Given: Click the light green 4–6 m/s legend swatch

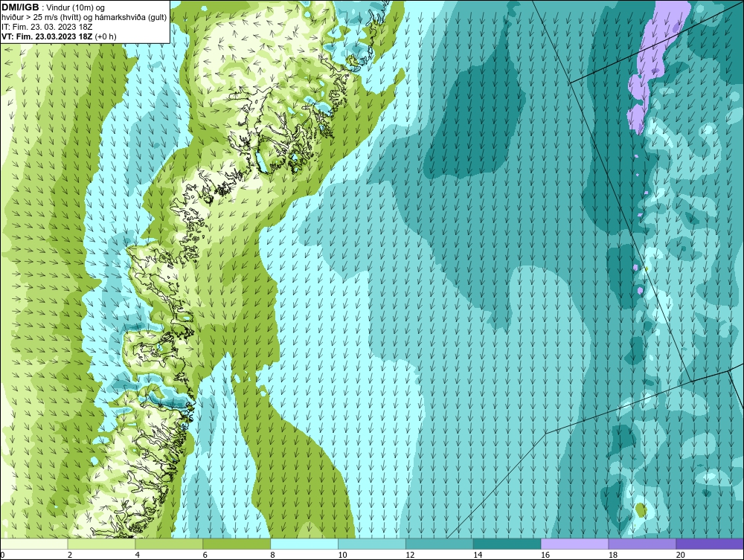Looking at the screenshot, I should tap(169, 544).
